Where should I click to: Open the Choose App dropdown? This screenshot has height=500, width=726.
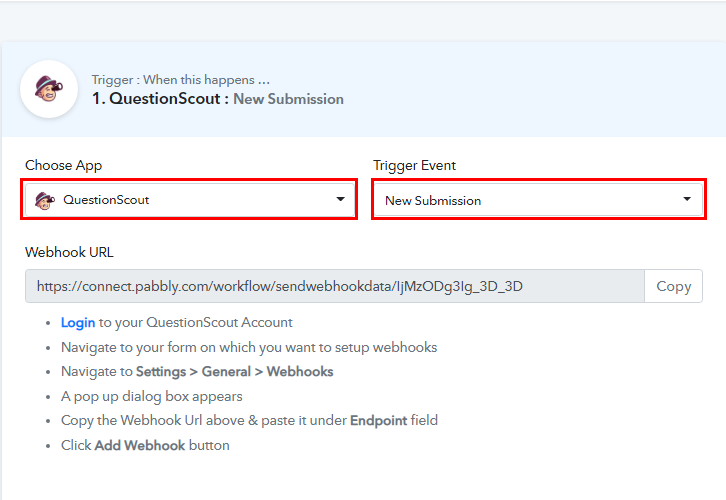(190, 200)
